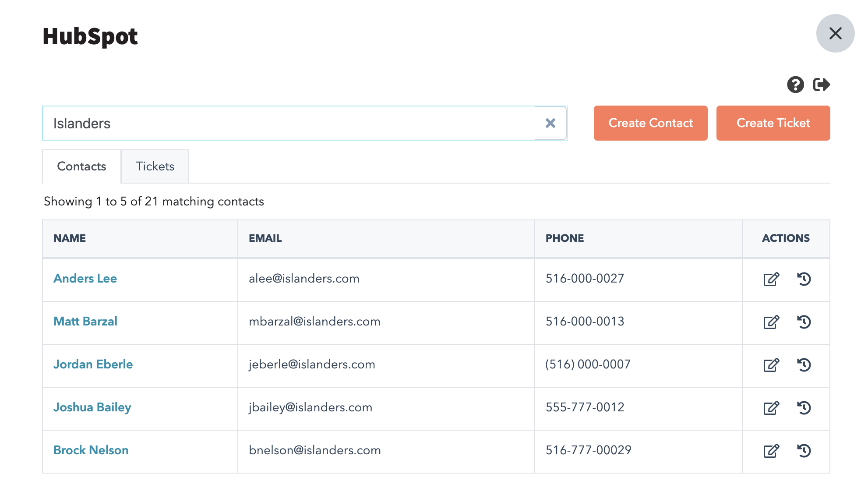Click the Create Ticket button
Screen dimensions: 868x488
[773, 123]
